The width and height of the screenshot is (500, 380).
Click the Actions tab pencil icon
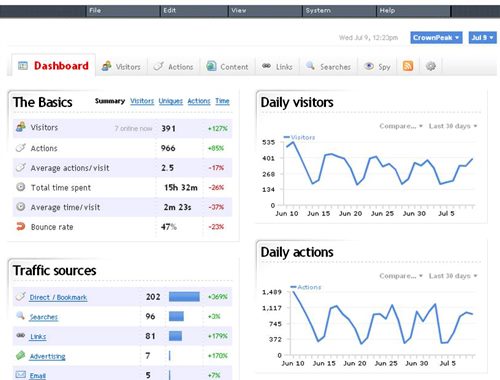coord(158,66)
